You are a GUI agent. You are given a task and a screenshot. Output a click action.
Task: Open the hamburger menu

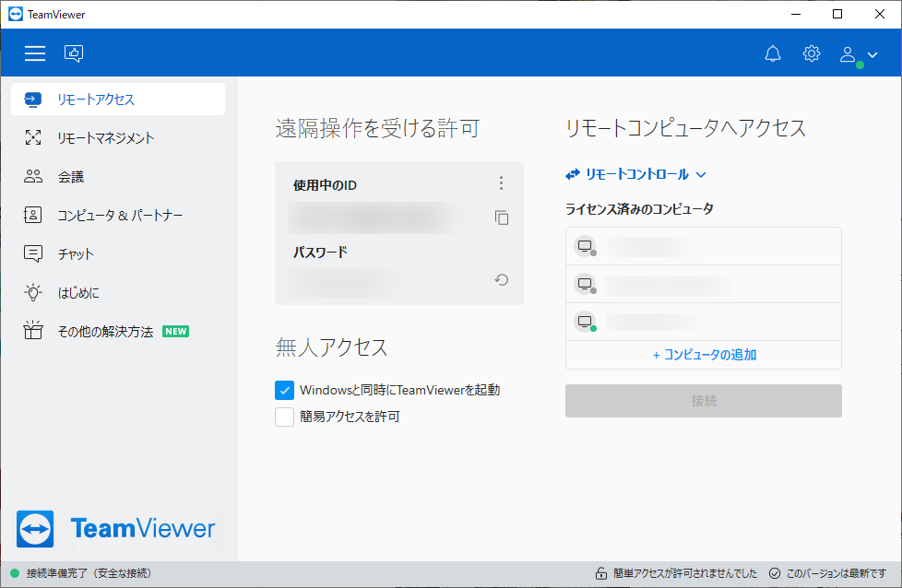(34, 53)
